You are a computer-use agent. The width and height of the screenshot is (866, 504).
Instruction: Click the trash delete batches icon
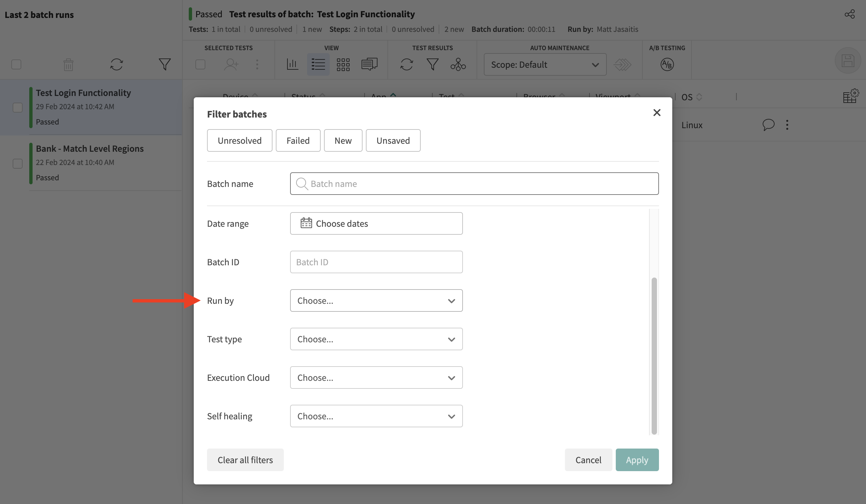[68, 64]
